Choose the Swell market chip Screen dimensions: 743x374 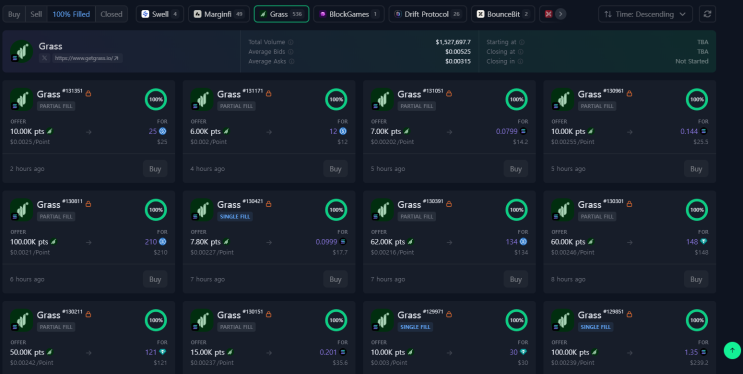click(160, 14)
